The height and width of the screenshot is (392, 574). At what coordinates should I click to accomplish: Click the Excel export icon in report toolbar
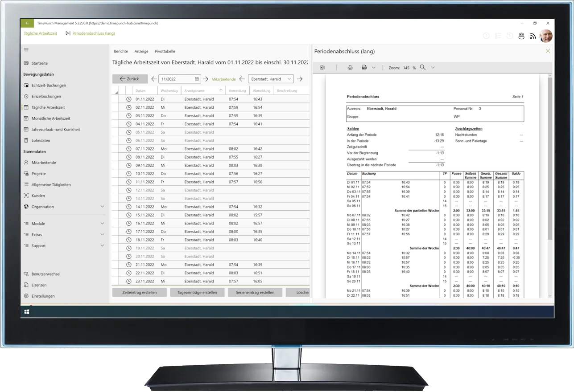322,68
